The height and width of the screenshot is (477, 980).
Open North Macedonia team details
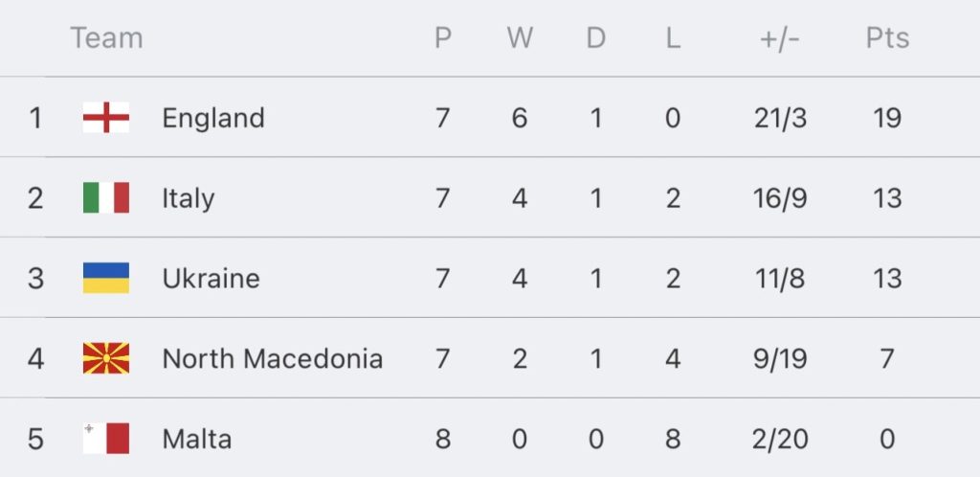[272, 358]
